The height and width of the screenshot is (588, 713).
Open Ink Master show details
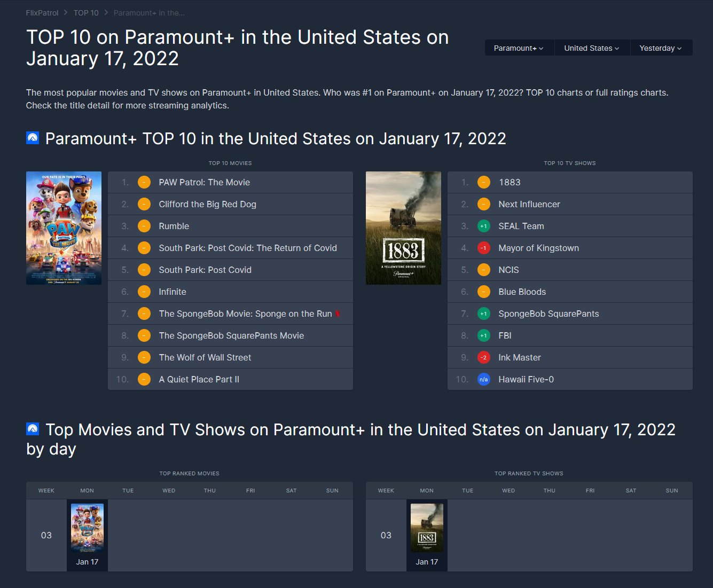coord(520,357)
